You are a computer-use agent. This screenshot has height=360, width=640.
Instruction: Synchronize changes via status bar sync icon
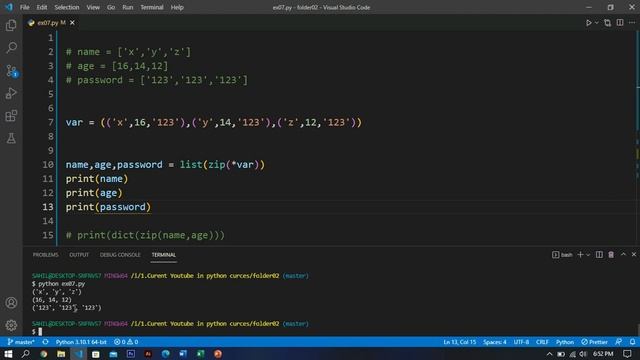(45, 342)
